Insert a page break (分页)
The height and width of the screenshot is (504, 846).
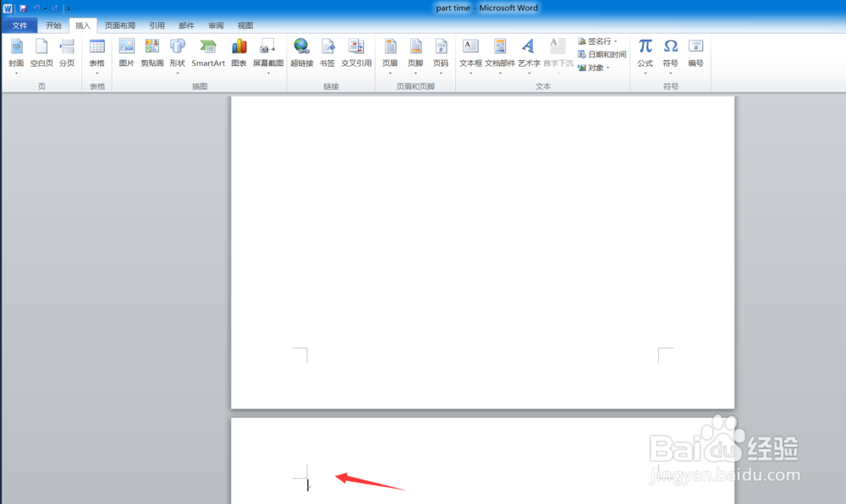click(x=67, y=53)
